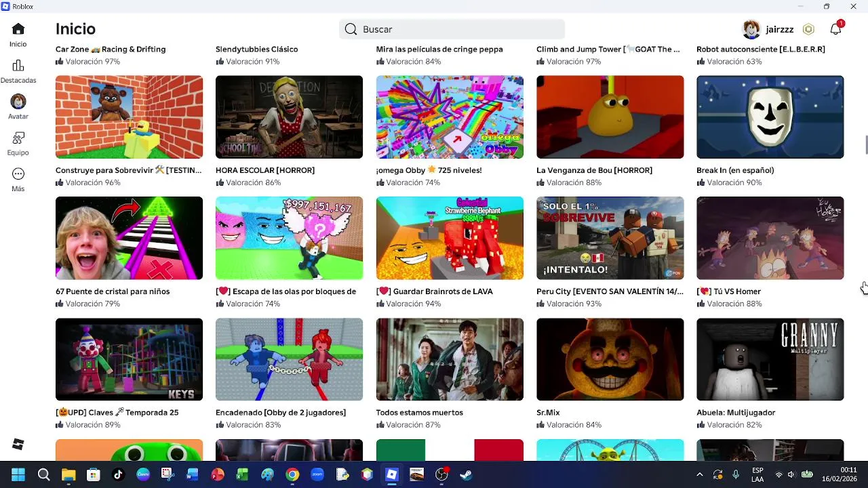Open Peru City event thumbnail
This screenshot has width=868, height=488.
[x=610, y=238]
